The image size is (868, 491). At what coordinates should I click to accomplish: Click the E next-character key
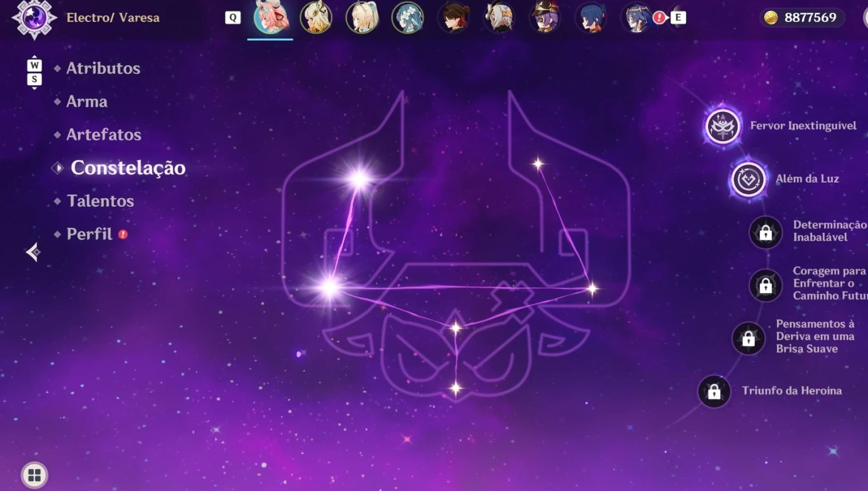coord(678,17)
